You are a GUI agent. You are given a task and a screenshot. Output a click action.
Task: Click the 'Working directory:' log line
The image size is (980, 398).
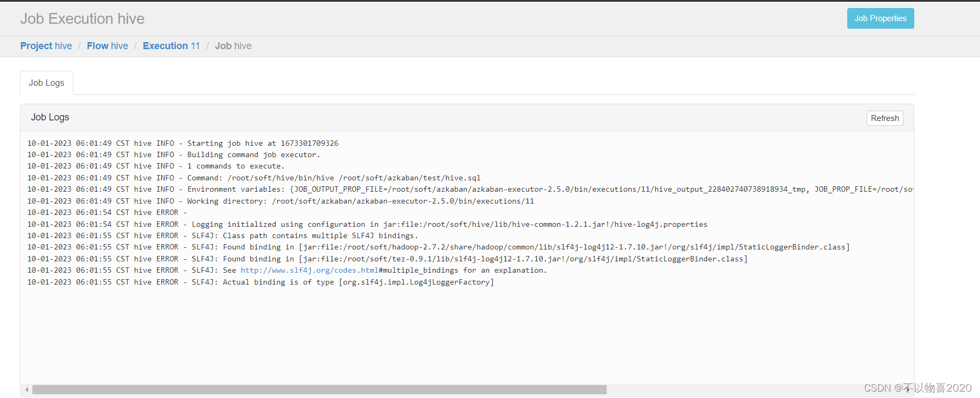pos(280,201)
